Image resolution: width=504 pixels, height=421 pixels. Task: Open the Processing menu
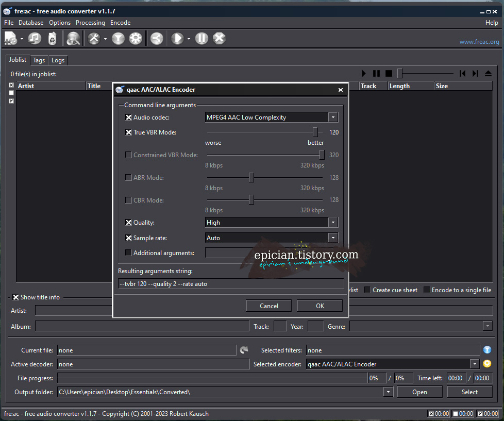(90, 23)
